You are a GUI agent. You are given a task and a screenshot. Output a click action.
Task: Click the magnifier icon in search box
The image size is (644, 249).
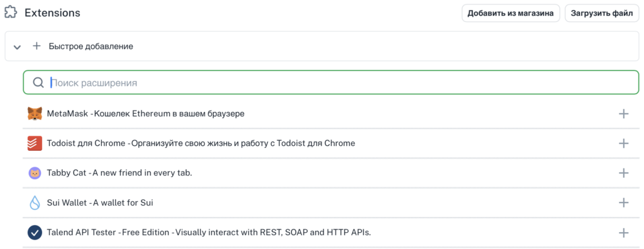pyautogui.click(x=38, y=82)
